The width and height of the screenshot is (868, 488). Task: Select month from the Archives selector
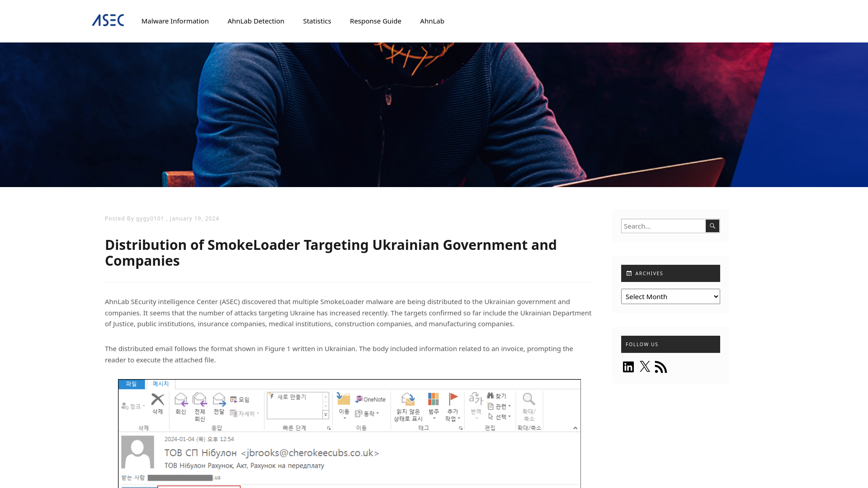click(x=671, y=296)
